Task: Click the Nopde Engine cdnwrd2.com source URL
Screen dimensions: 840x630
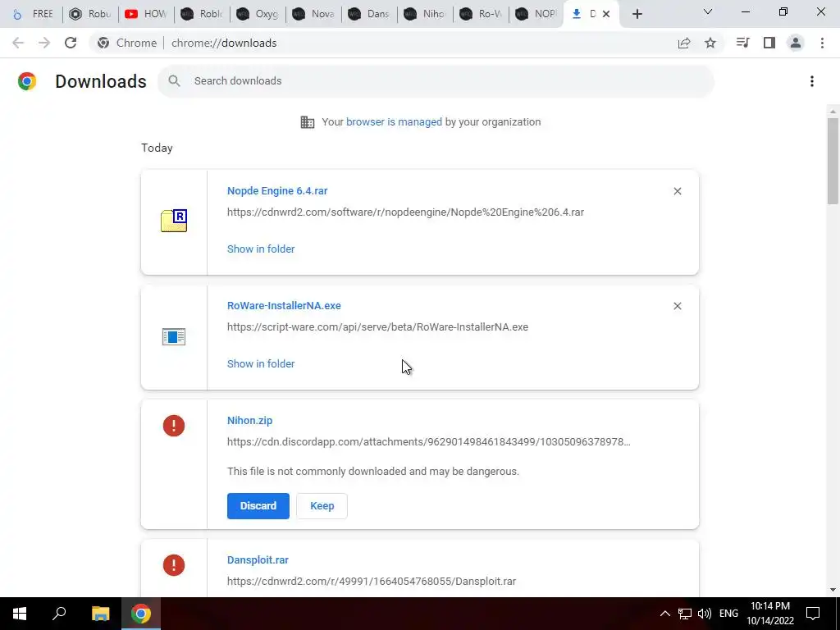Action: point(405,212)
